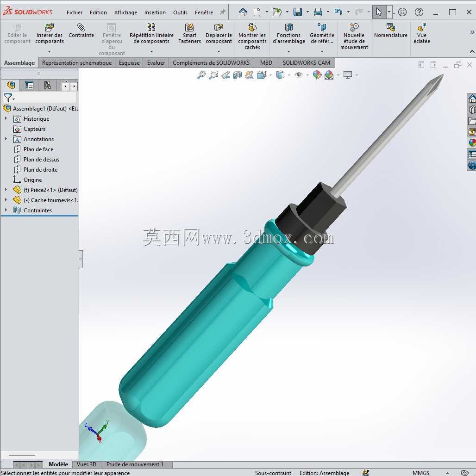Switch to the Evaluer ribbon tab
Image resolution: width=476 pixels, height=476 pixels.
click(x=156, y=63)
